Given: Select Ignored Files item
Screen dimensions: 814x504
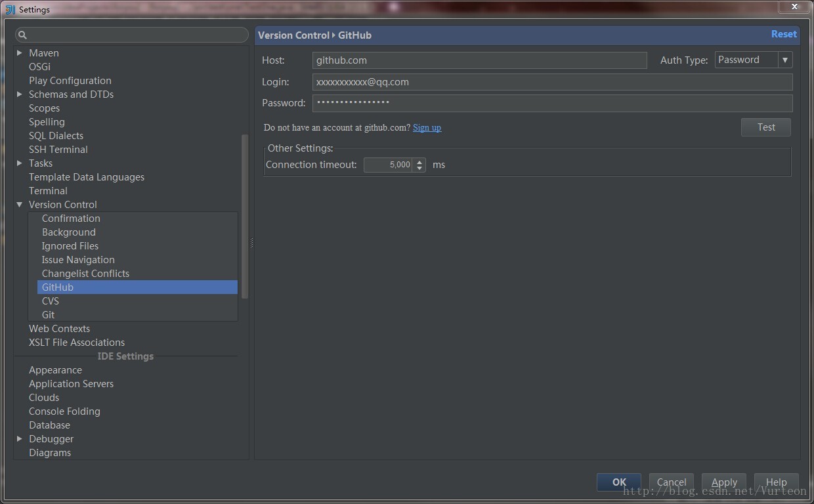Looking at the screenshot, I should tap(70, 245).
